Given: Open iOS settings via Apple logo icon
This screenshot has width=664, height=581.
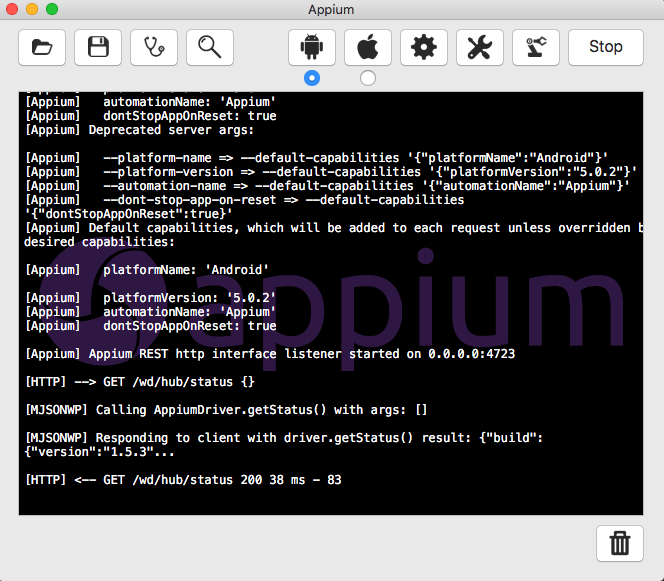Looking at the screenshot, I should point(368,47).
